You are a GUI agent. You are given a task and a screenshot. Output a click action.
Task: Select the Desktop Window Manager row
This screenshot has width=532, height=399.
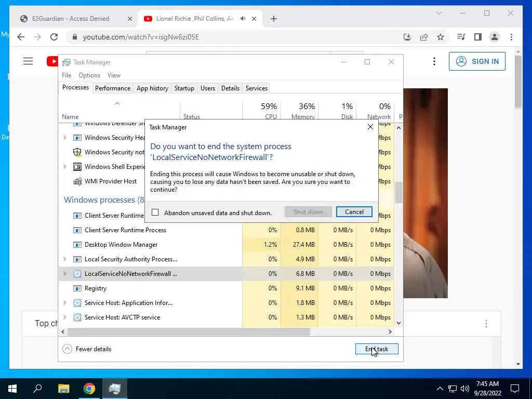[x=227, y=245]
